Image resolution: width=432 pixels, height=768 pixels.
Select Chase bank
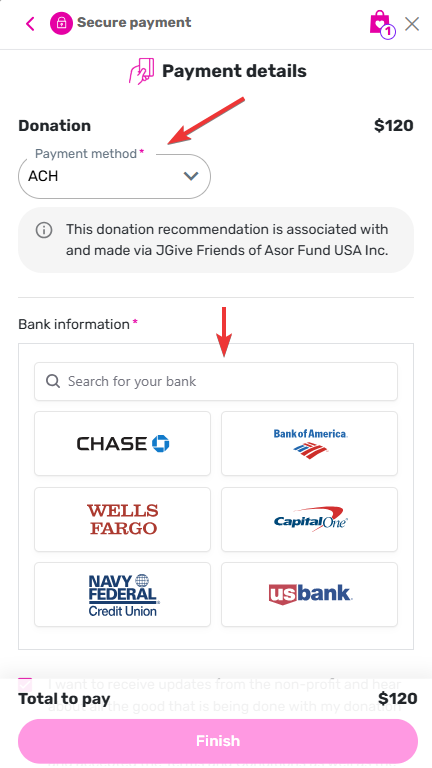[x=122, y=443]
